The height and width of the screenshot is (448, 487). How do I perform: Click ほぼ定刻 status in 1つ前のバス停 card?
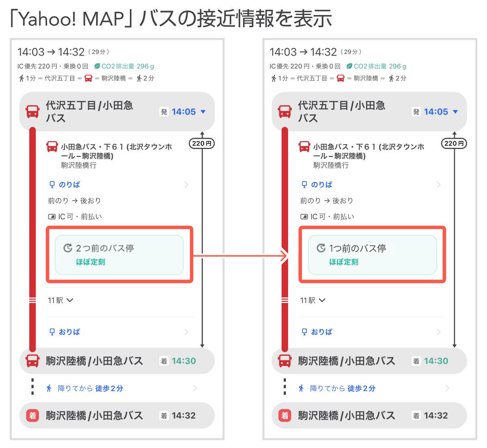tap(344, 262)
